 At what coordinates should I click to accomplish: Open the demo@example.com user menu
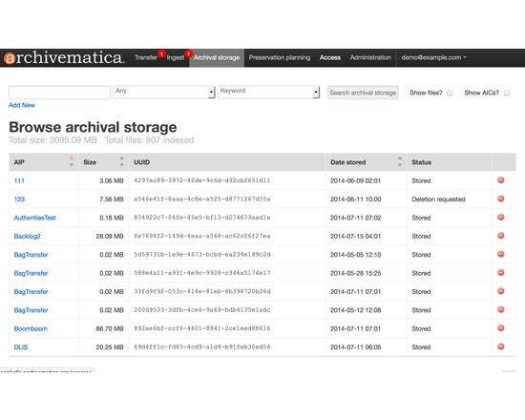coord(433,57)
